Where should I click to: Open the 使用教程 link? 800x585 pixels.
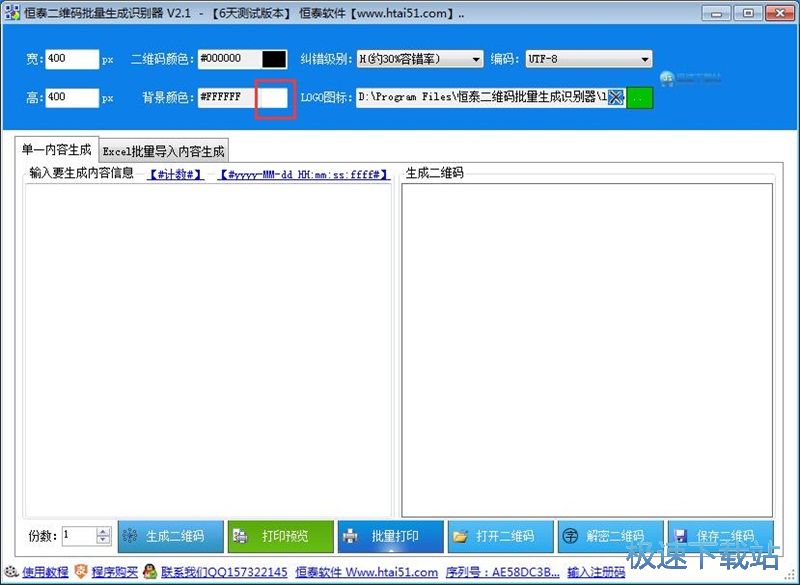(x=45, y=572)
